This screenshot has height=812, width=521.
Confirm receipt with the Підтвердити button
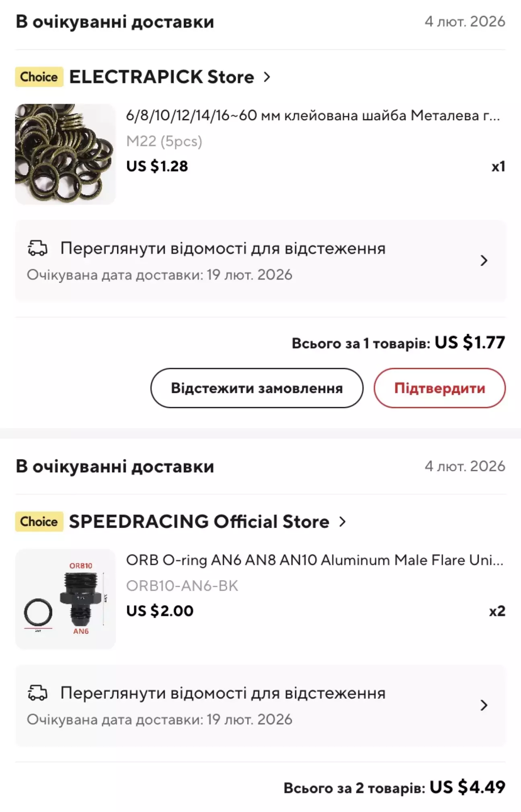[x=439, y=388]
